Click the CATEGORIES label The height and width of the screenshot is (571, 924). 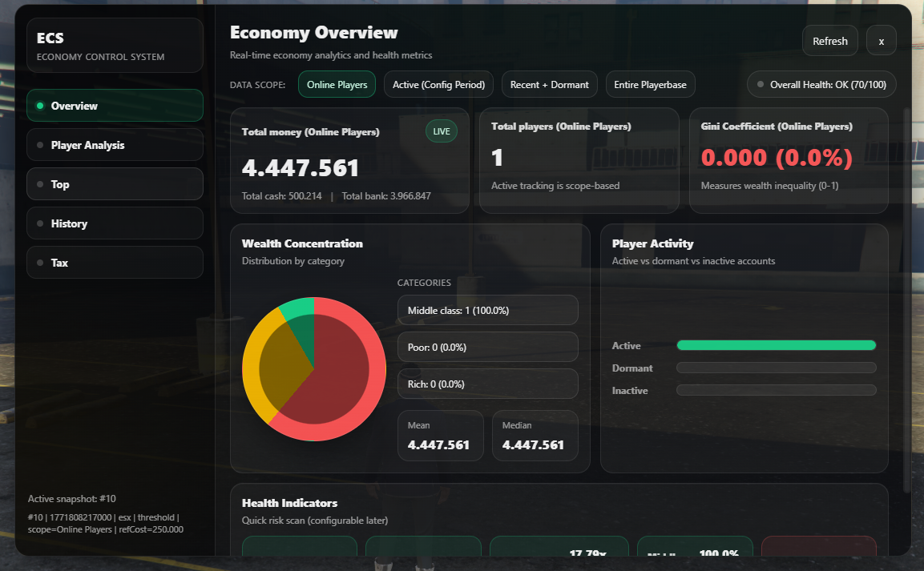click(424, 283)
